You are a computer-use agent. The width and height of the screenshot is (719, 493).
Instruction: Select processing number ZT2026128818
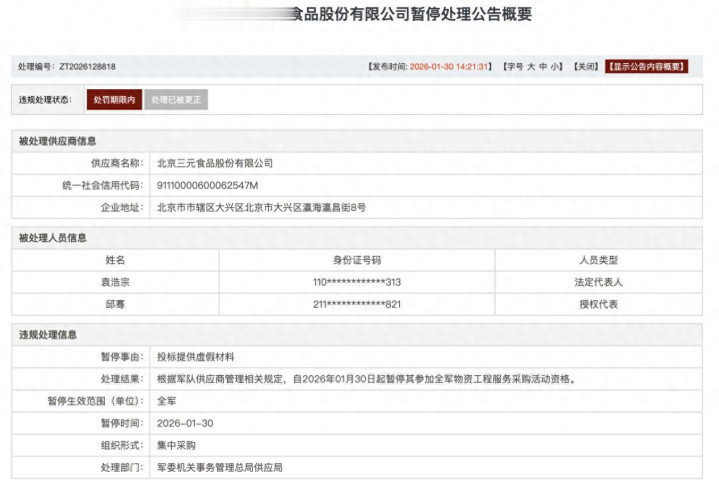[x=87, y=66]
